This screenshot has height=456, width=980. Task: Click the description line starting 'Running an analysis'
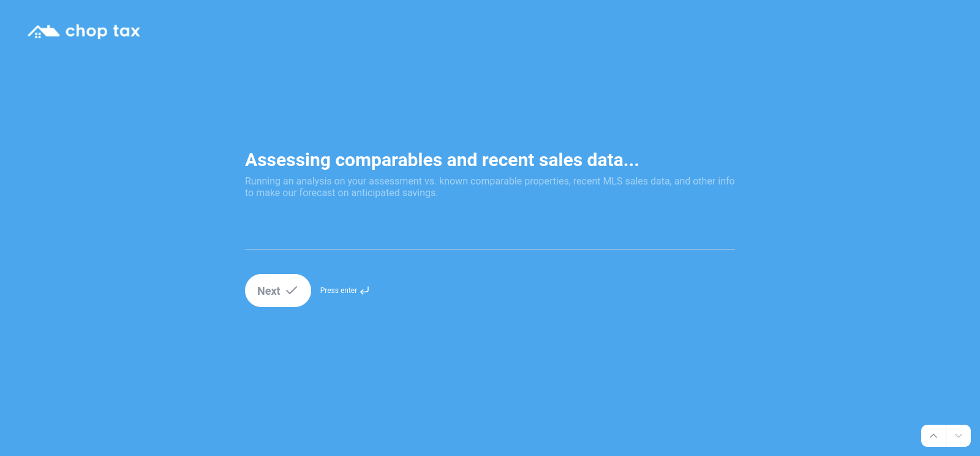[489, 181]
